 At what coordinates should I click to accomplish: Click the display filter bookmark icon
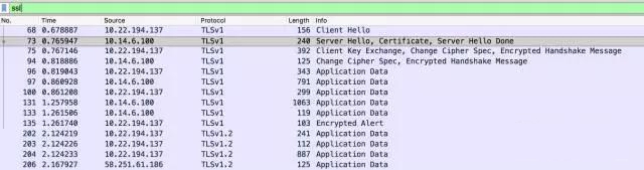(x=4, y=8)
